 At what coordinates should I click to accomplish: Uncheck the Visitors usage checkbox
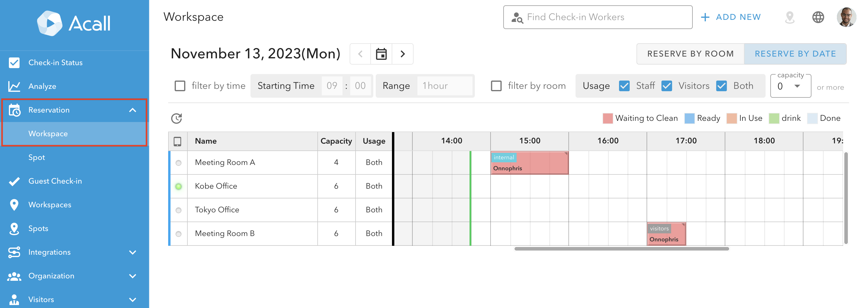click(666, 86)
